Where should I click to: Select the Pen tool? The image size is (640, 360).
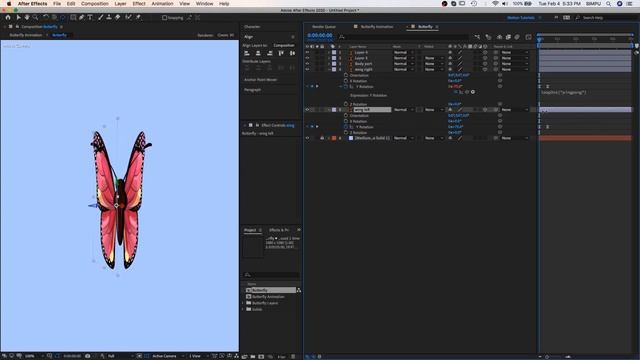[82, 18]
